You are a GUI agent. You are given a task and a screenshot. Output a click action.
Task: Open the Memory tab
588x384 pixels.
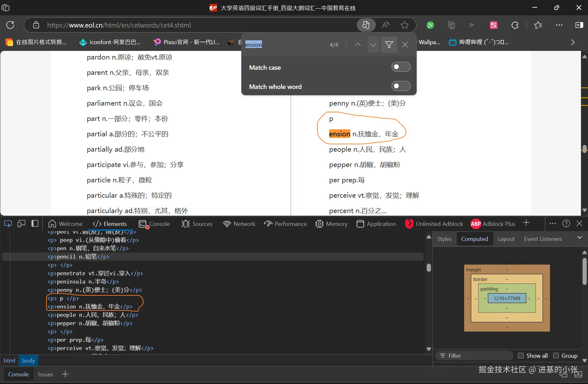(x=331, y=224)
